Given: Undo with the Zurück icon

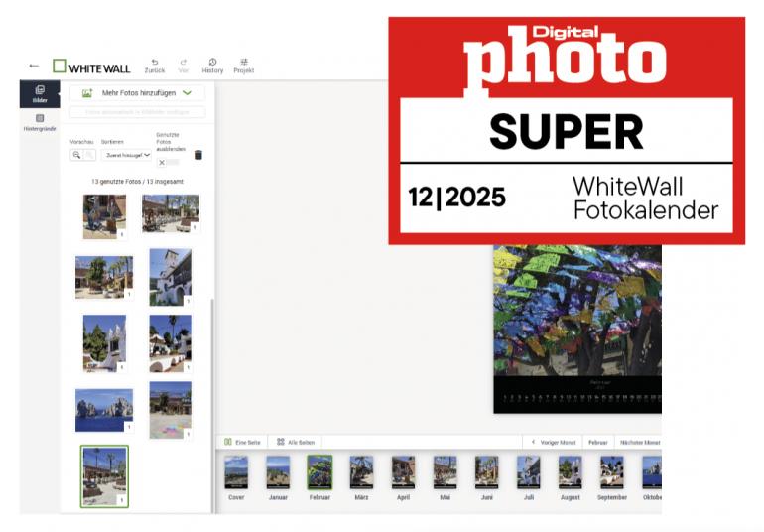Looking at the screenshot, I should click(155, 66).
